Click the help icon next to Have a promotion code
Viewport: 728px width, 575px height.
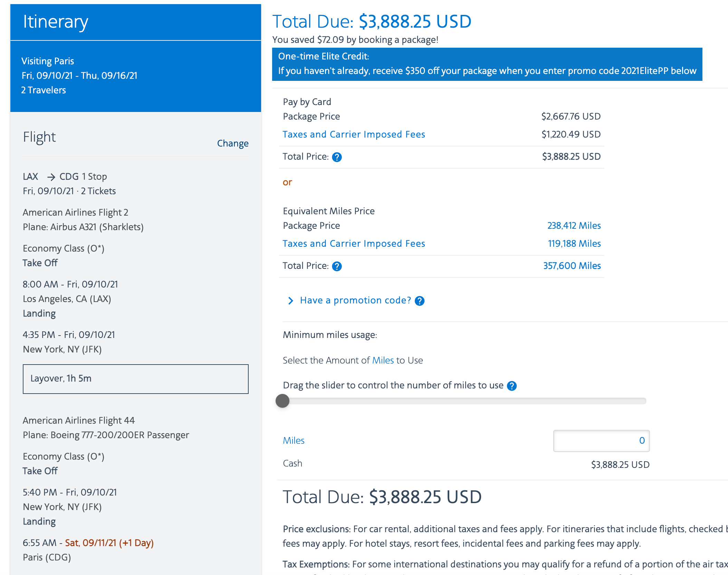[x=420, y=301]
